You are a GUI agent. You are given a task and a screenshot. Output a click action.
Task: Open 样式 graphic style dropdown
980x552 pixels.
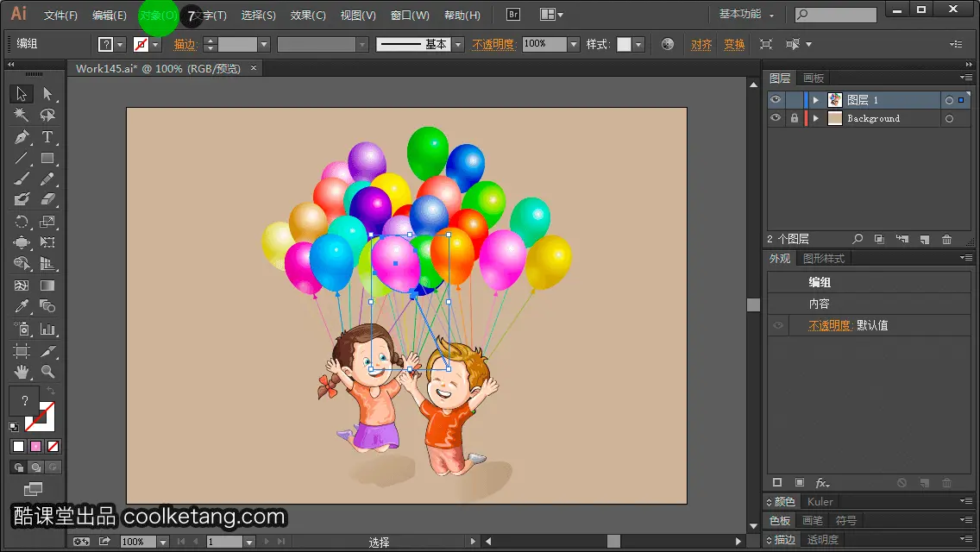point(638,44)
